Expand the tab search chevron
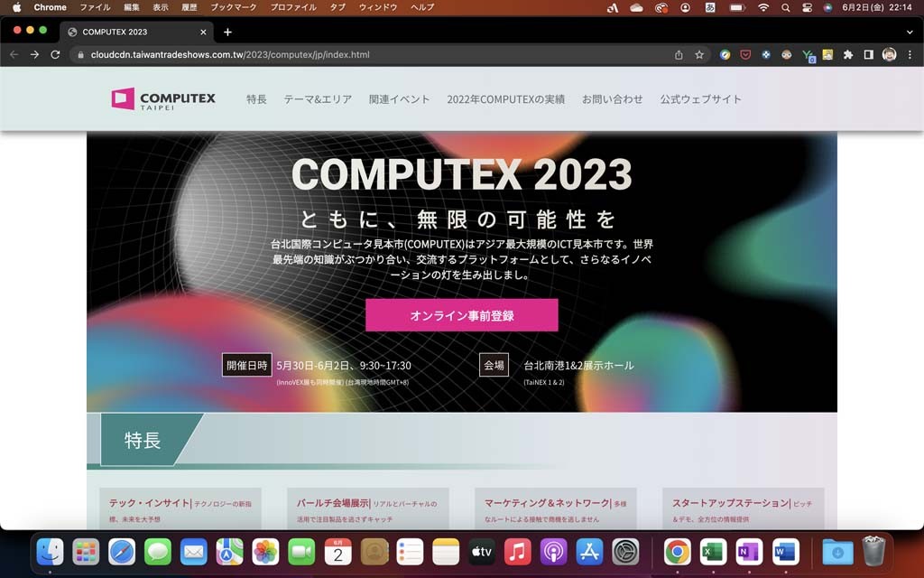The height and width of the screenshot is (578, 924). [x=910, y=32]
